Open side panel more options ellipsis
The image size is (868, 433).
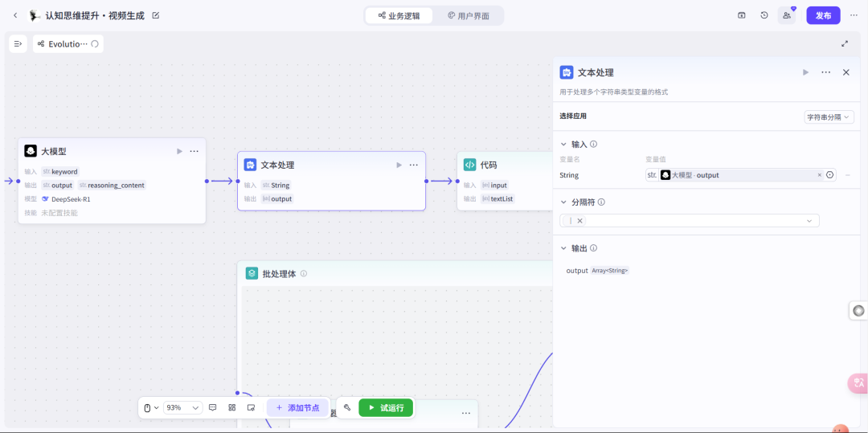826,72
